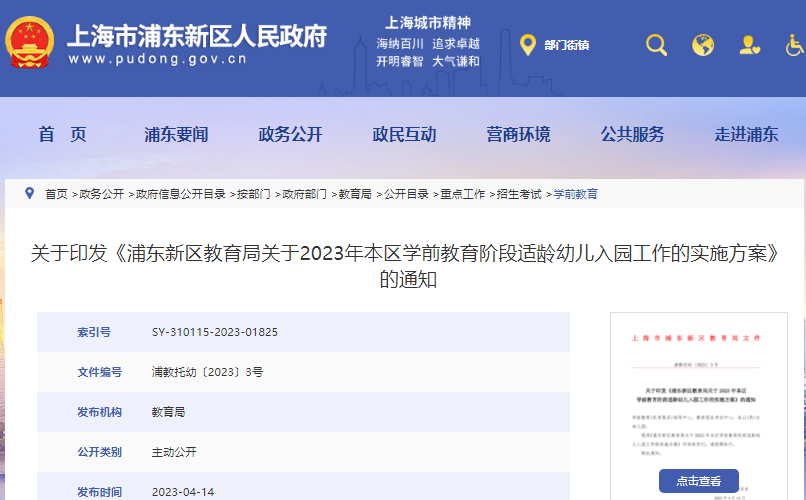Click document number 浦教托幼〔2023〕3号
The image size is (806, 500).
(207, 372)
